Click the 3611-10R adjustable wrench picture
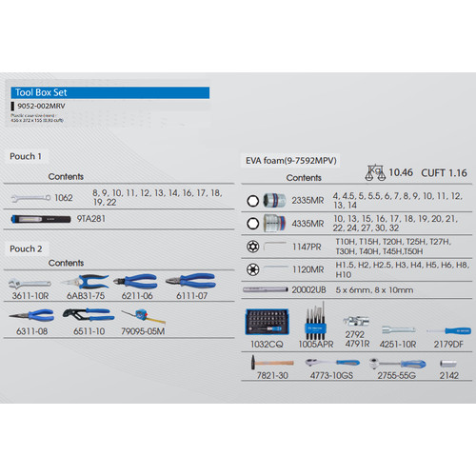Screen dimensions: 476x476 30,283
